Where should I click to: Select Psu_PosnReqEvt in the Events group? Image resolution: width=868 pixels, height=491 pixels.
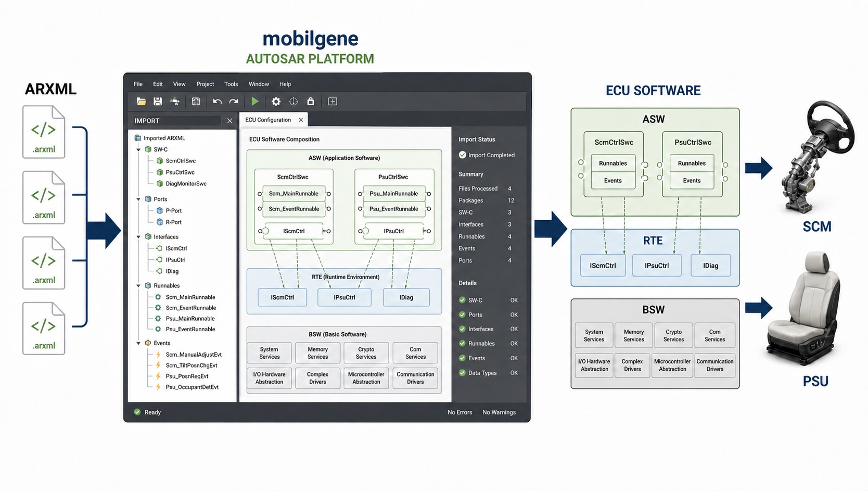coord(187,376)
